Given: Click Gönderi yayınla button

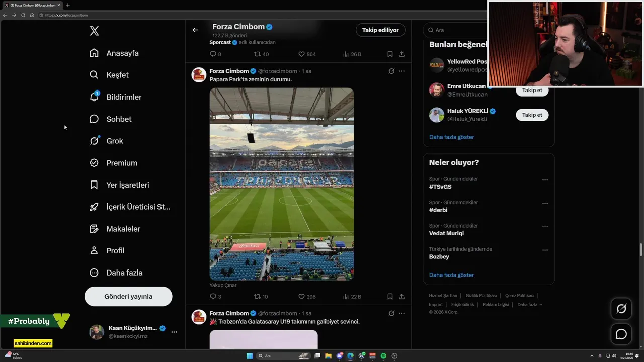Looking at the screenshot, I should (x=128, y=296).
